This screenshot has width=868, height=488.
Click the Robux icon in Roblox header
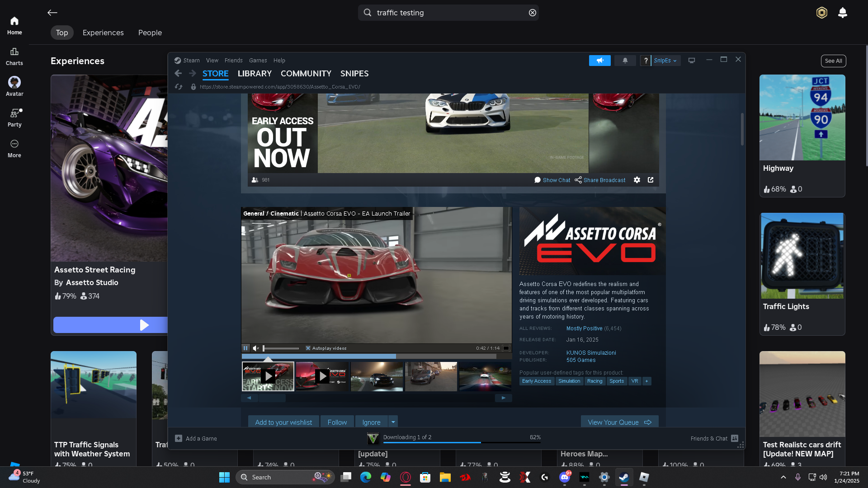821,13
